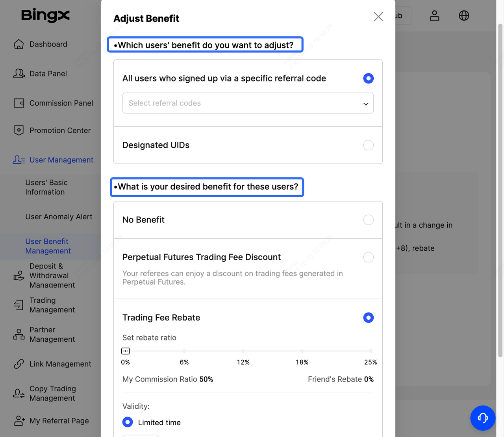Click the Dashboard home icon
The height and width of the screenshot is (437, 504).
(x=19, y=44)
